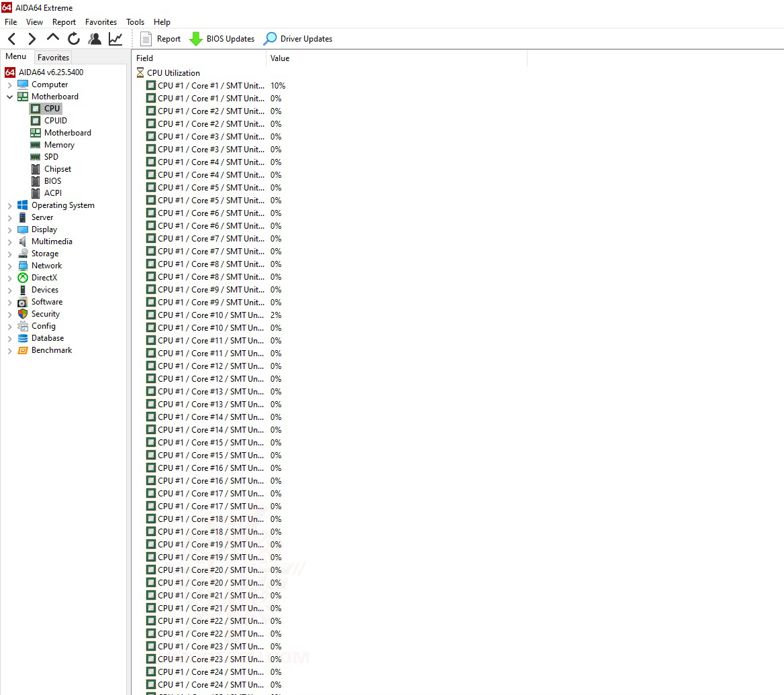Select the row with 10% value
The image size is (784, 695).
pos(216,86)
